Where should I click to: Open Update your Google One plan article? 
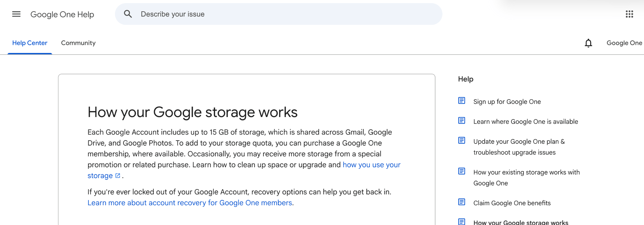coord(519,147)
